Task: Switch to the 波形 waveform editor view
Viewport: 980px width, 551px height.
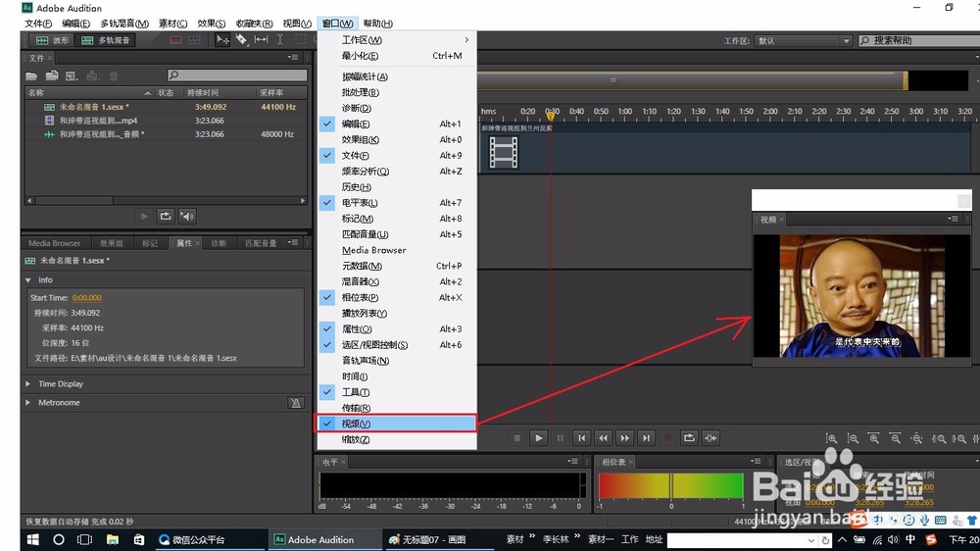Action: (x=52, y=40)
